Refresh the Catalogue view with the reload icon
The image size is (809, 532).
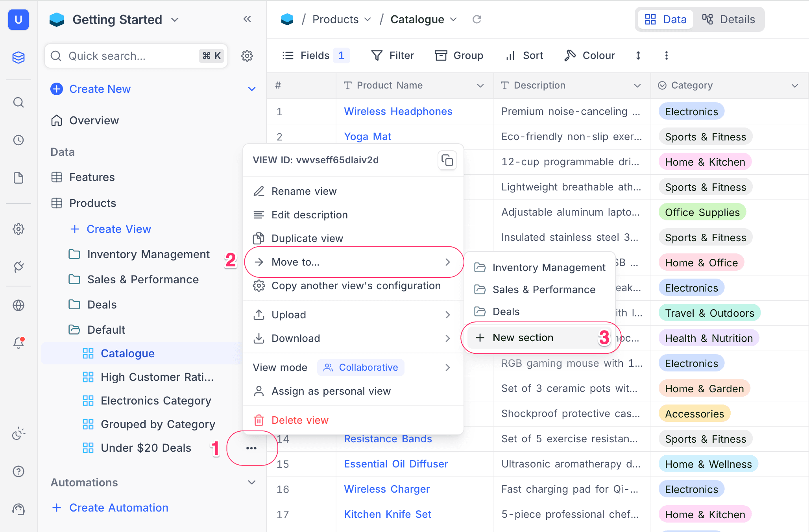[x=477, y=19]
